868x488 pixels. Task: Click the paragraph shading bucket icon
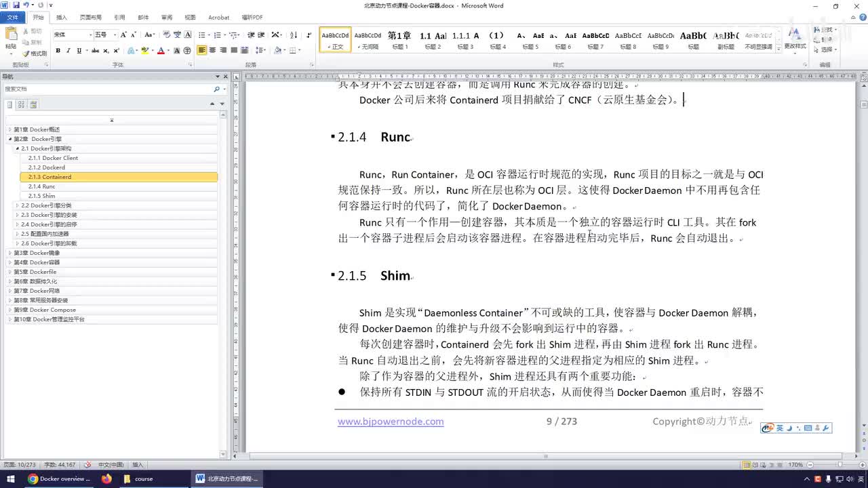(277, 50)
